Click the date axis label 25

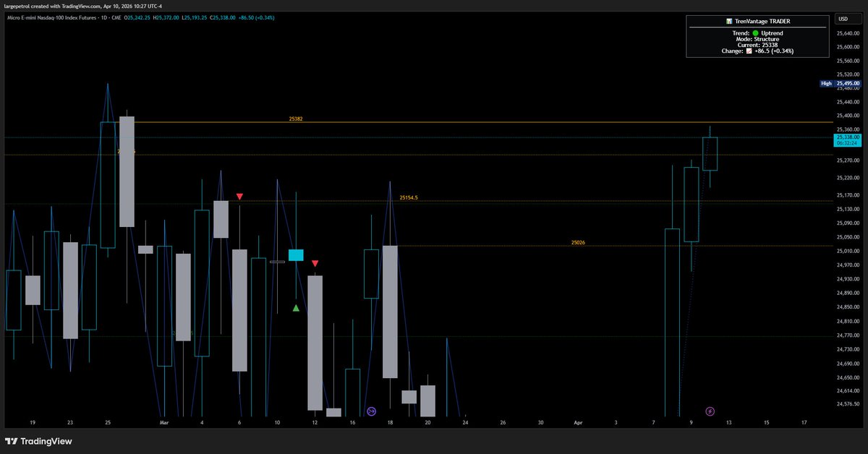click(107, 422)
